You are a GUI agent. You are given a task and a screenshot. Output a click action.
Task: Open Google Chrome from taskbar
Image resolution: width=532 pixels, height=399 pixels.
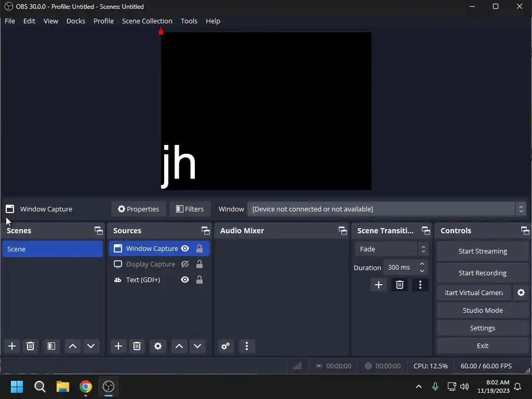86,387
